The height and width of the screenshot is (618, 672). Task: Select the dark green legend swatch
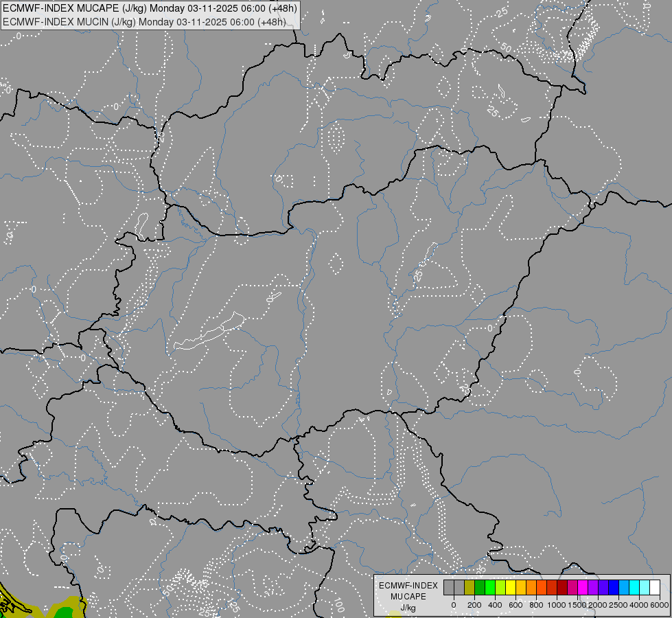pos(480,587)
